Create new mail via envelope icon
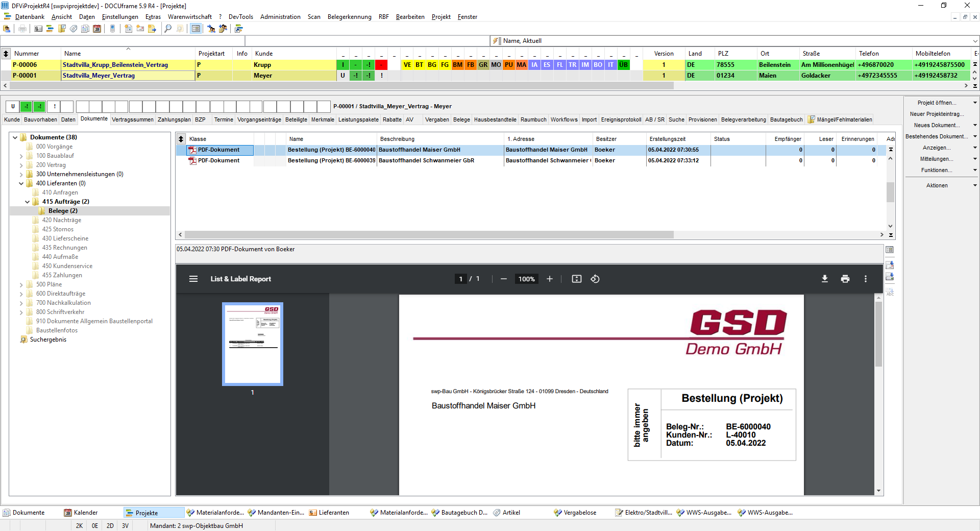Image resolution: width=980 pixels, height=531 pixels. 140,29
